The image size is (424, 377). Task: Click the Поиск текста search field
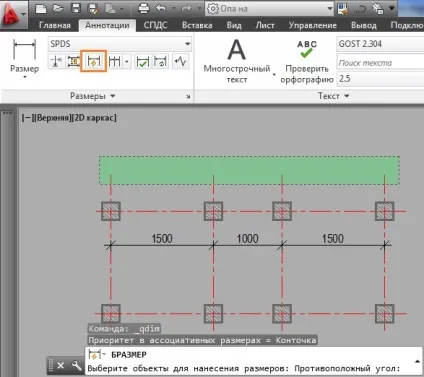(x=380, y=63)
